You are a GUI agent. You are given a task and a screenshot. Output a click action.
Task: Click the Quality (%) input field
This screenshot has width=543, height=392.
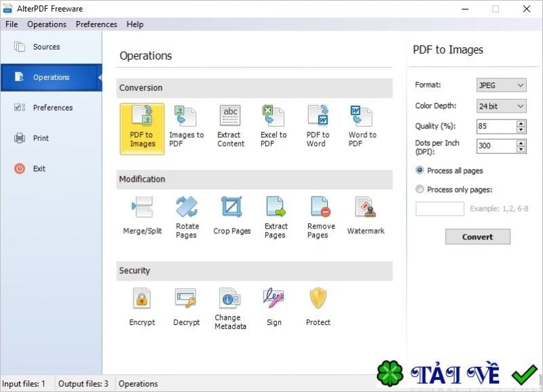[x=497, y=126]
